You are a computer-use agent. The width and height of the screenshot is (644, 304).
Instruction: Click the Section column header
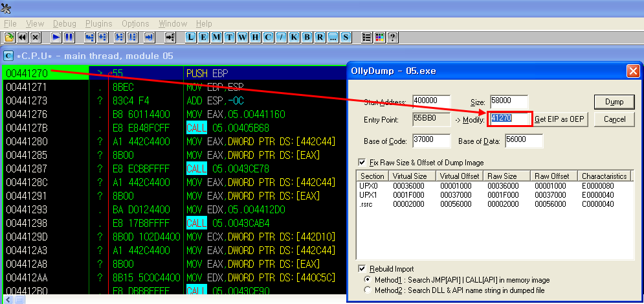click(372, 176)
